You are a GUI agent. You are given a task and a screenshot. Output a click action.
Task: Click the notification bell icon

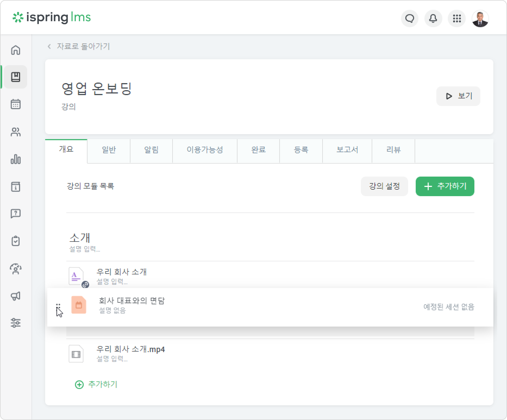433,18
